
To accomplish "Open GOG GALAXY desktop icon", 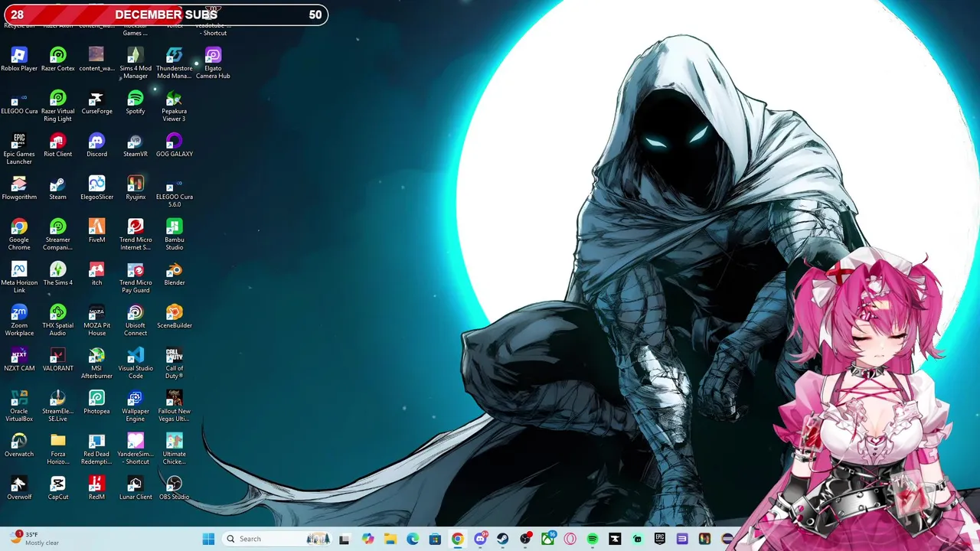I will (x=174, y=145).
